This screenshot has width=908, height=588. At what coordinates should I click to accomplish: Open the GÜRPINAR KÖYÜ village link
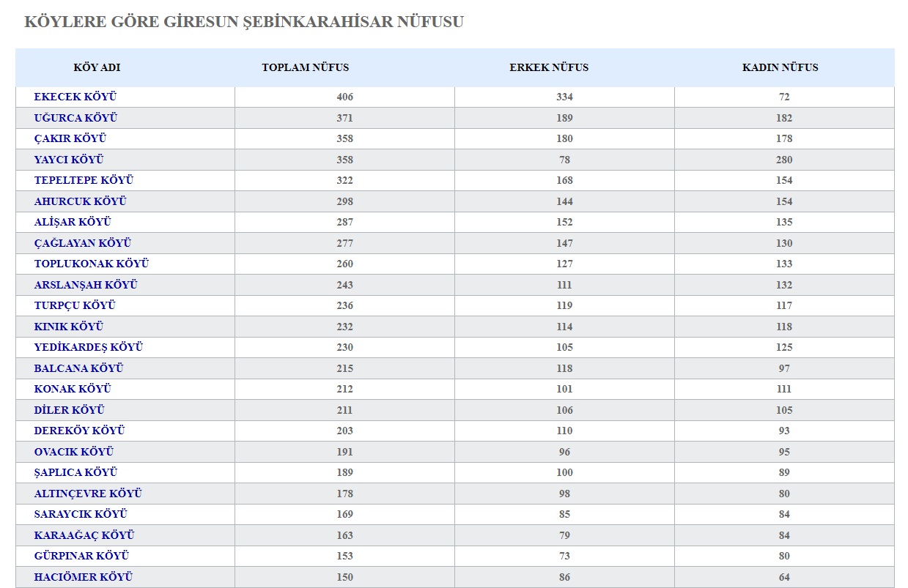pos(81,556)
